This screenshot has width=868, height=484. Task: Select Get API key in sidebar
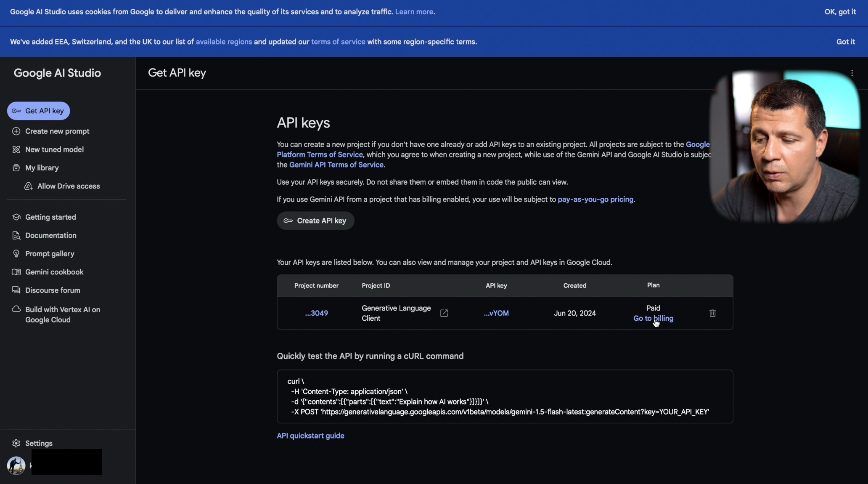pos(38,111)
